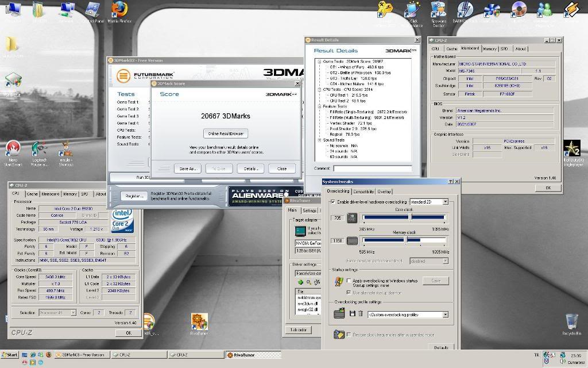Open the Cache tab in left CPU-Z window
Screen dimensions: 588x368
point(32,194)
